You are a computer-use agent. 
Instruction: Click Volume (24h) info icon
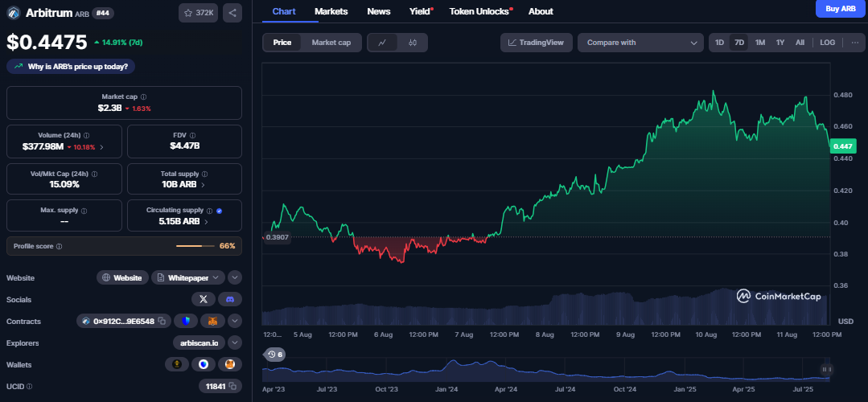(87, 136)
